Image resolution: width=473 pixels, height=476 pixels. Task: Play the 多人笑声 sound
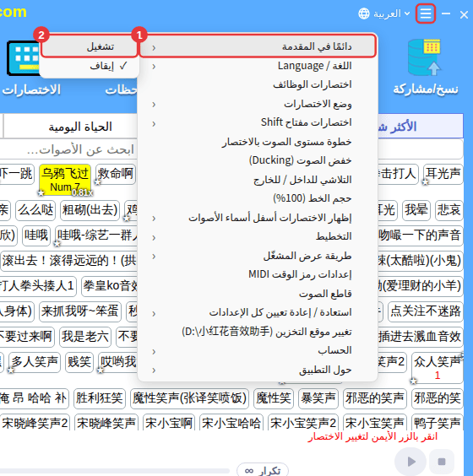(x=35, y=362)
